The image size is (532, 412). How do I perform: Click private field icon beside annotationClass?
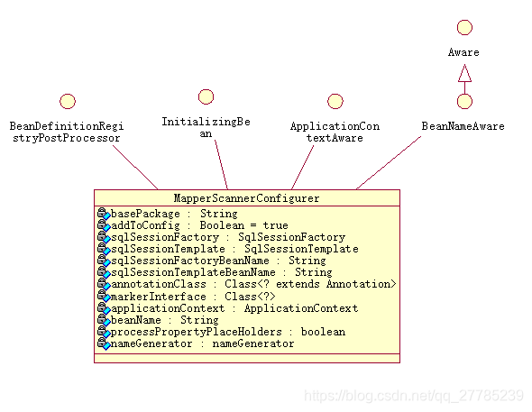click(x=104, y=284)
